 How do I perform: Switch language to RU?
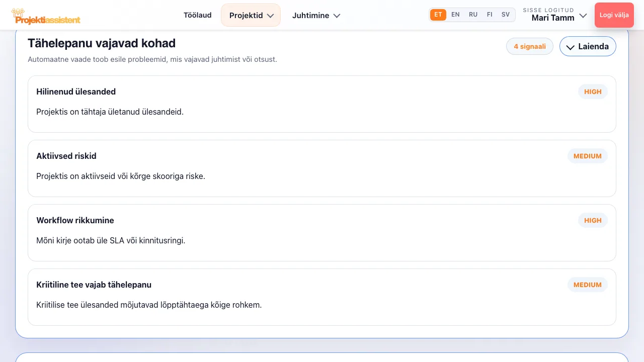click(473, 15)
